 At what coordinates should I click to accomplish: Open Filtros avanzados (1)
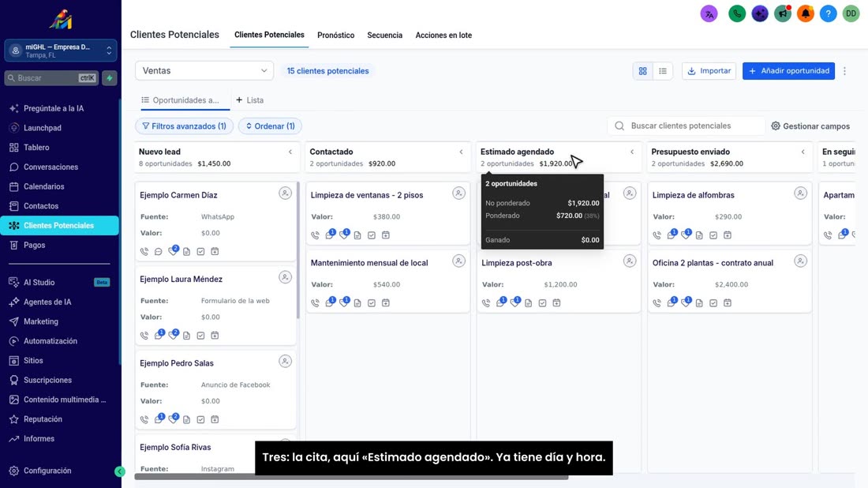[185, 126]
